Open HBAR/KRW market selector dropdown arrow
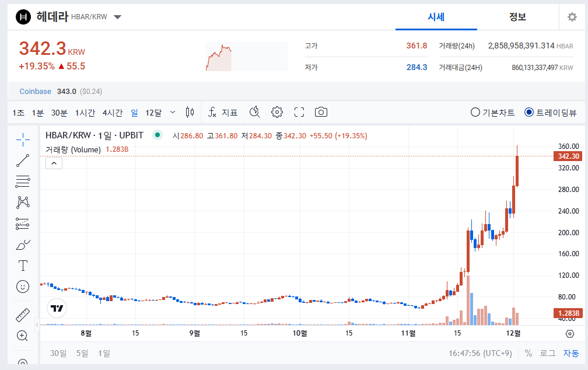This screenshot has width=588, height=370. click(x=117, y=17)
